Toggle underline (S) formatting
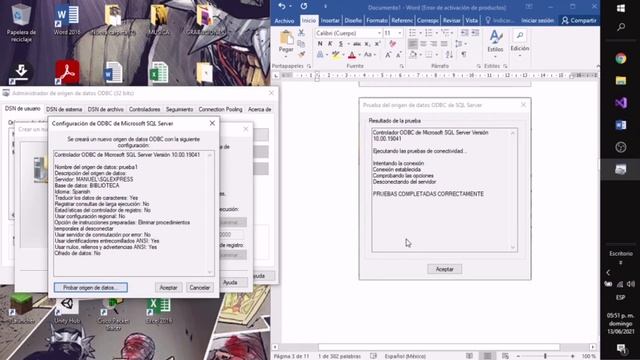This screenshot has width=640, height=360. click(x=341, y=44)
